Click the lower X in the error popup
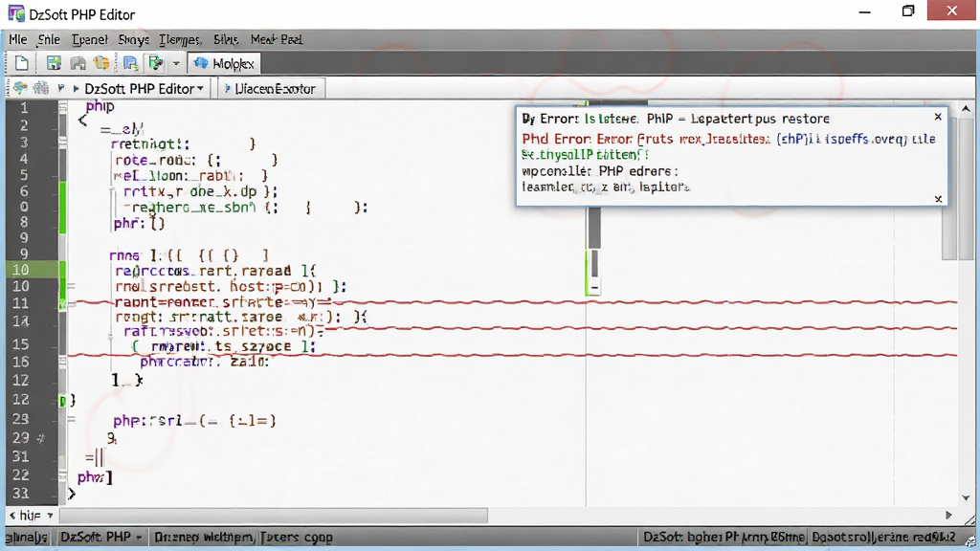The height and width of the screenshot is (551, 980). (x=938, y=199)
